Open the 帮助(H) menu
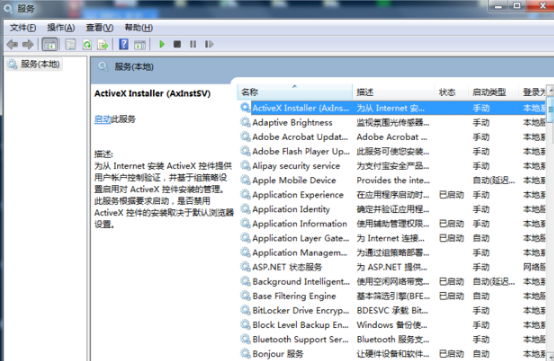The height and width of the screenshot is (361, 554). tap(138, 28)
